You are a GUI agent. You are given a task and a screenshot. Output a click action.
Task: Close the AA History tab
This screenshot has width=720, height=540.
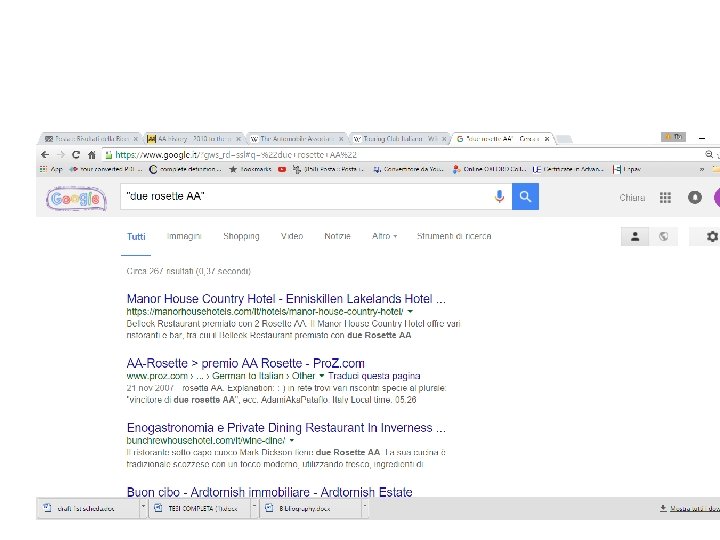(238, 139)
